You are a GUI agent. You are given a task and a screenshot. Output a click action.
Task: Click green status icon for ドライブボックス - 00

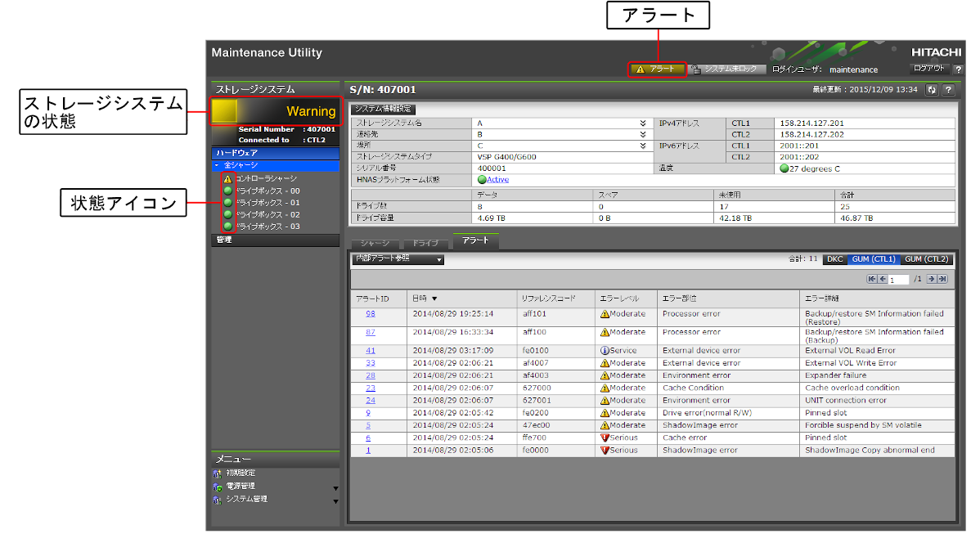pos(227,191)
